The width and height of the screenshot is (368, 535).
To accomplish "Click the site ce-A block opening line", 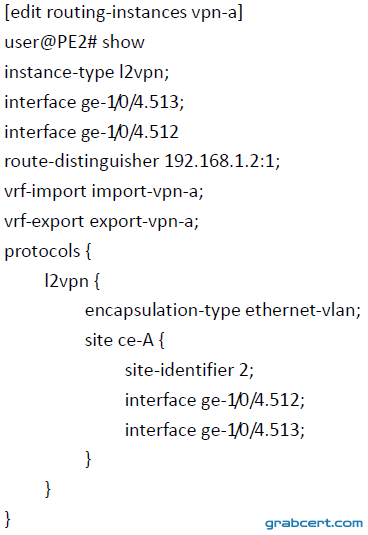I will [x=124, y=340].
